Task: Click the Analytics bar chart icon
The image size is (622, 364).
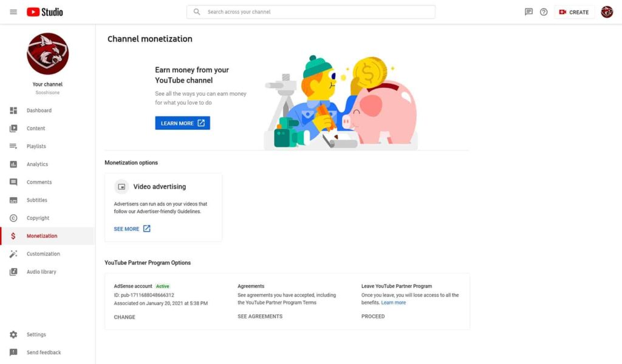Action: (x=13, y=164)
